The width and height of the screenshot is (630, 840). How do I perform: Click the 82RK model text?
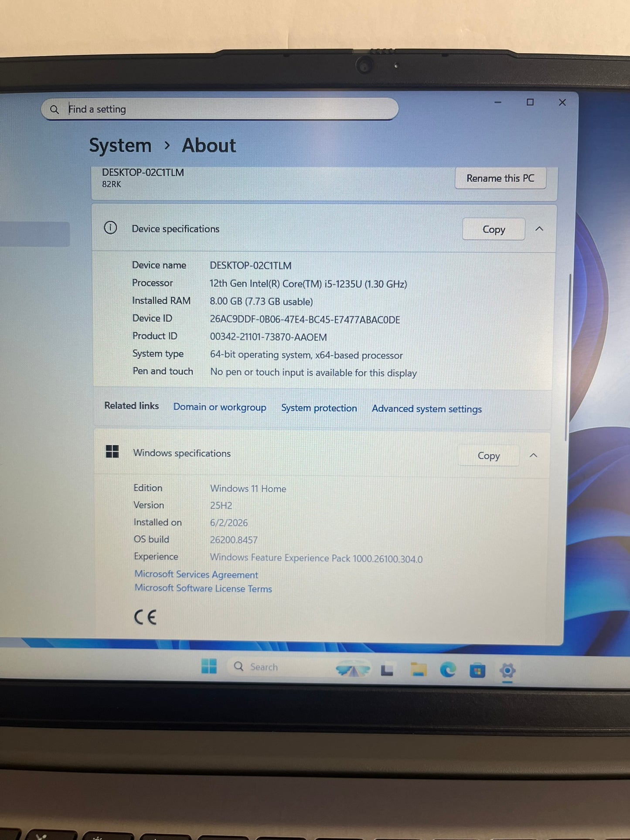pyautogui.click(x=112, y=184)
